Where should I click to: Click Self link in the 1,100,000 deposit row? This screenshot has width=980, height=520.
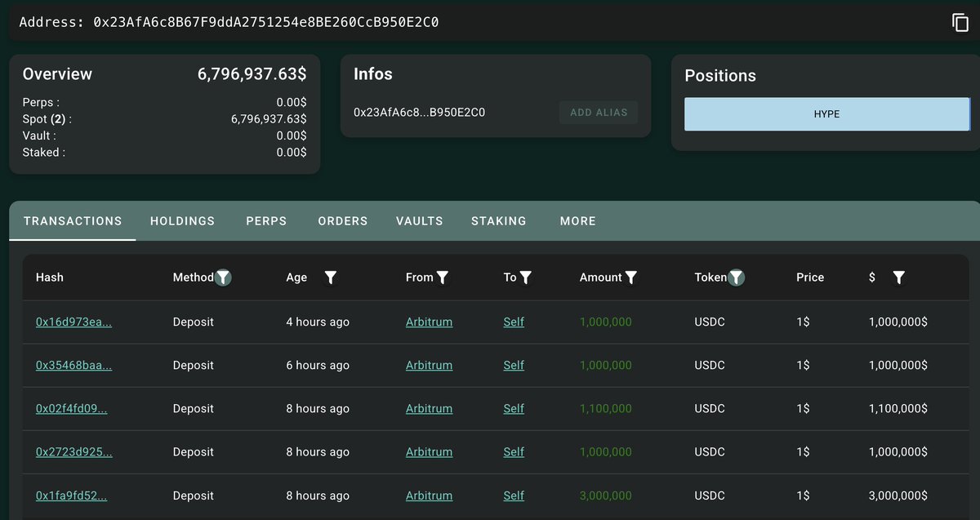514,409
